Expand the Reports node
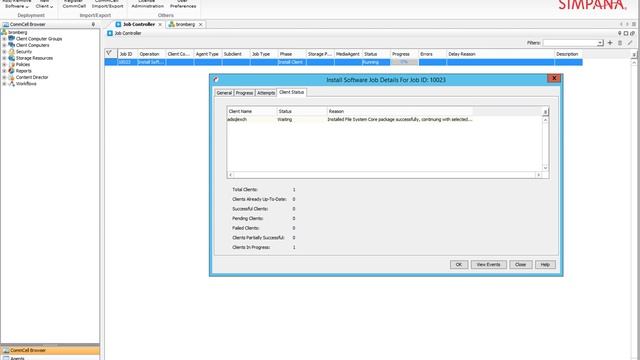The width and height of the screenshot is (640, 360). (4, 71)
